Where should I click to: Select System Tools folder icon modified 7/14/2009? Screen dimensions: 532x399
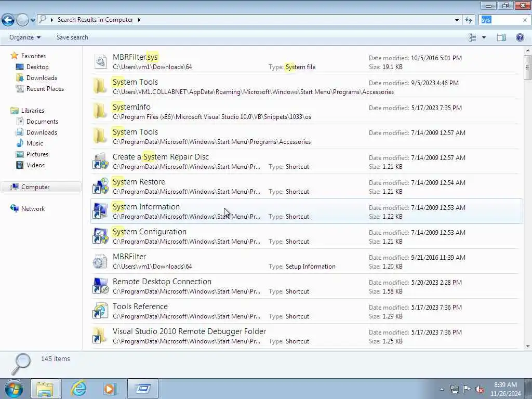pyautogui.click(x=100, y=137)
